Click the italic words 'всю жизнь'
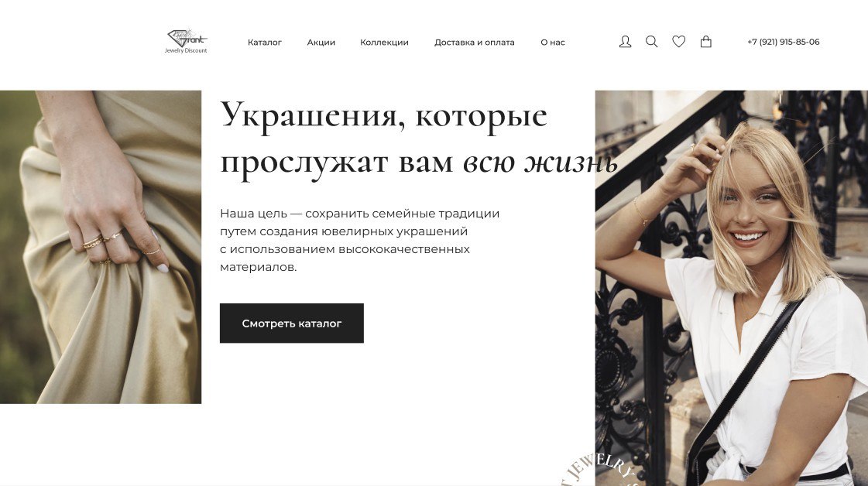 [x=540, y=163]
